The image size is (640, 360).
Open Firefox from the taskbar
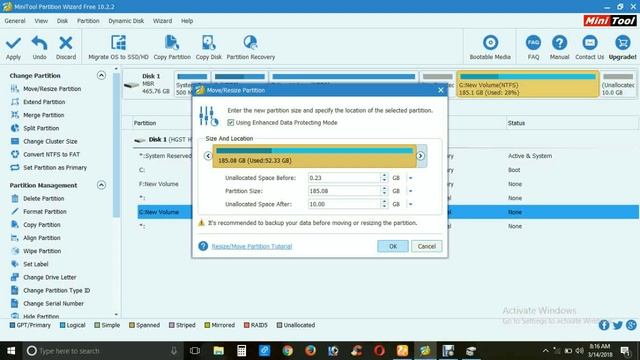pyautogui.click(x=310, y=351)
